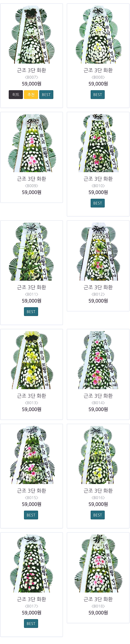Click the BEST badge under B010
The width and height of the screenshot is (130, 644).
(x=98, y=203)
